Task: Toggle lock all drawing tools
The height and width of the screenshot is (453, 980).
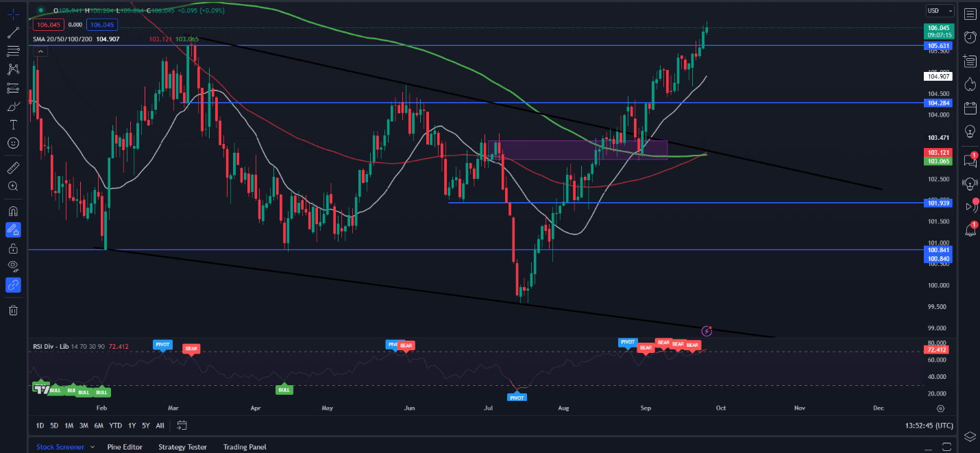Action: pyautogui.click(x=13, y=248)
